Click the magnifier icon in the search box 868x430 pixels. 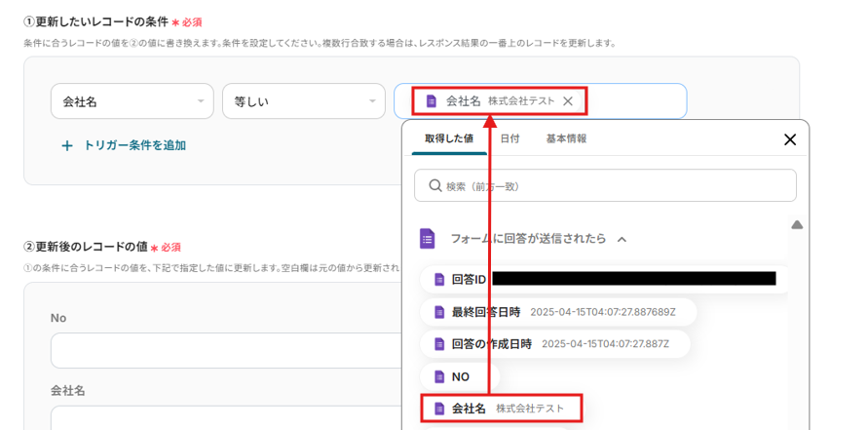[x=434, y=185]
